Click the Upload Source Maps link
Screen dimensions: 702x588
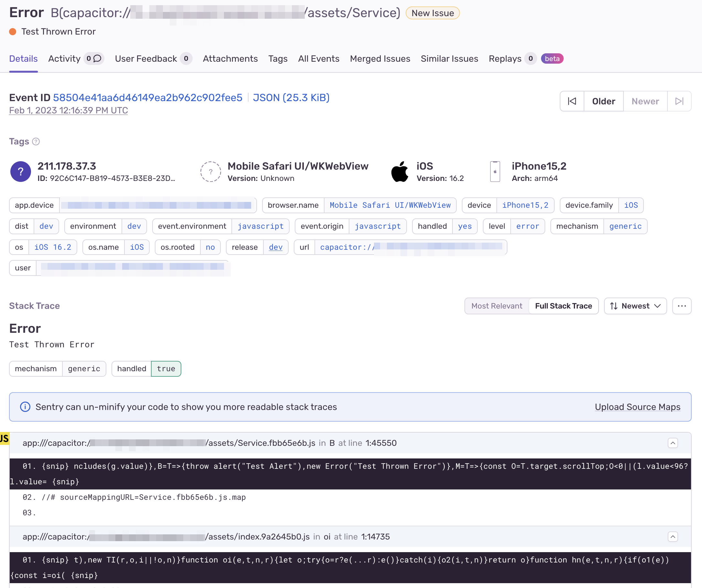(637, 407)
